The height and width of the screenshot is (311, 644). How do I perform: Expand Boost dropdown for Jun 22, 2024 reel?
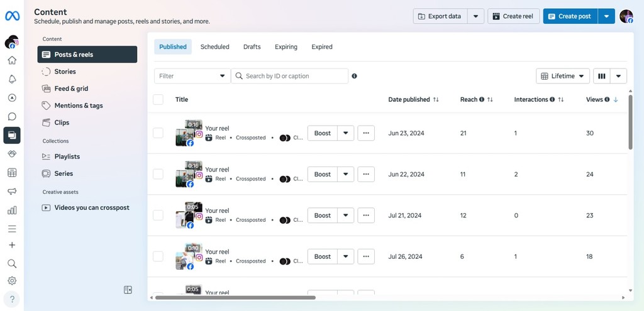(x=346, y=174)
